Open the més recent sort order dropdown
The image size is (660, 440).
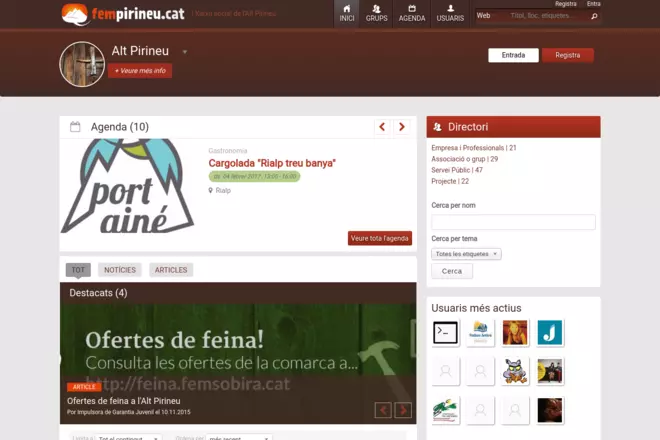click(239, 438)
